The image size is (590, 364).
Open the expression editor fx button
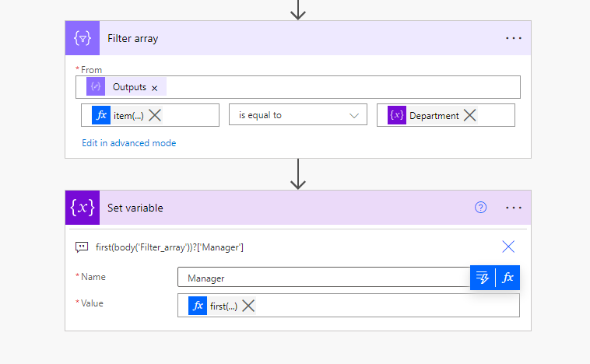coord(508,278)
